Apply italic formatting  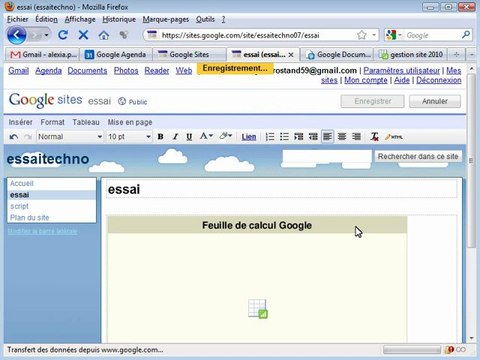[x=175, y=137]
